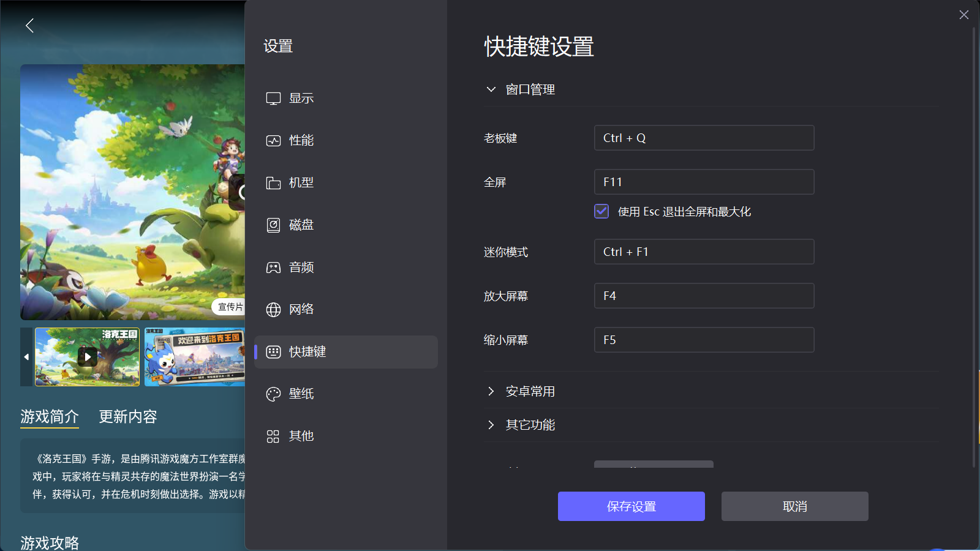980x551 pixels.
Task: Edit the 迷你模式 shortcut field
Action: (704, 252)
